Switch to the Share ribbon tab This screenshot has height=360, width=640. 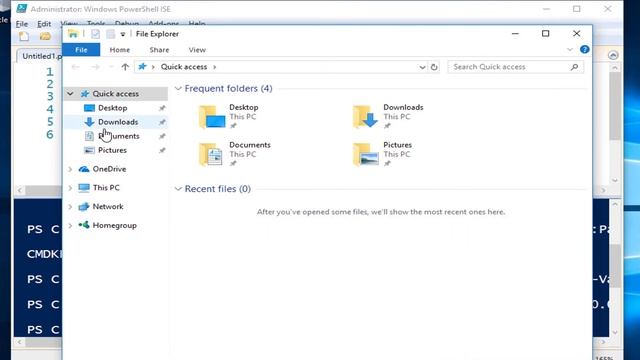coord(159,50)
